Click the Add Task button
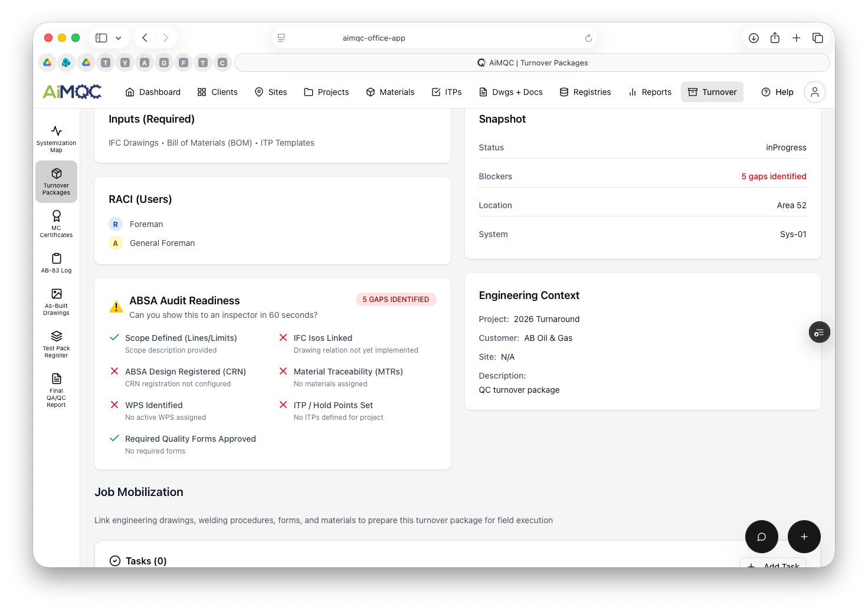This screenshot has height=611, width=868. coord(774,564)
